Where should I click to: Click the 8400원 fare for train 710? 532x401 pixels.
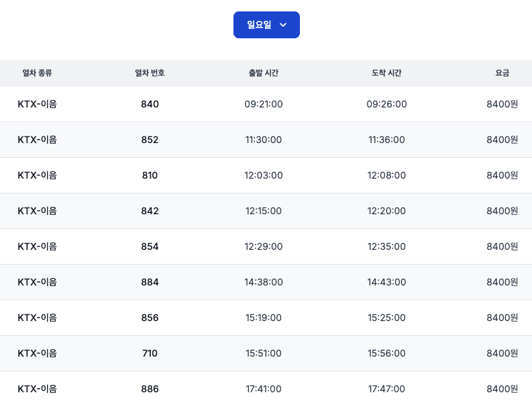(x=502, y=353)
